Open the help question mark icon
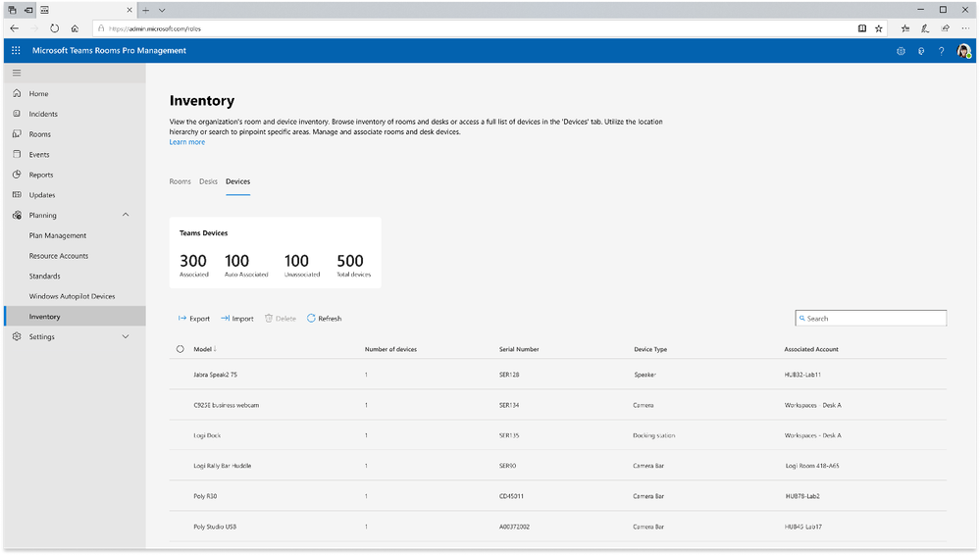Image resolution: width=980 pixels, height=555 pixels. click(941, 51)
